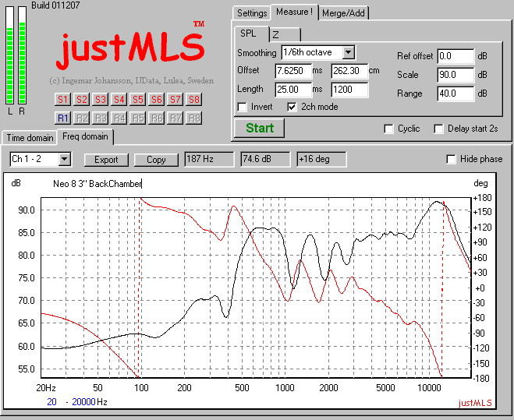Click the Copy button
The image size is (514, 420).
tap(156, 160)
